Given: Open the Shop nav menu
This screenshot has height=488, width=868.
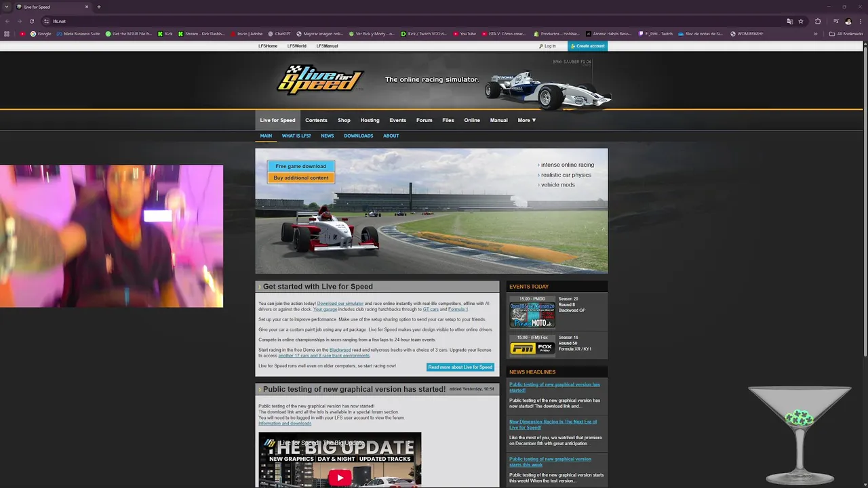Looking at the screenshot, I should [x=344, y=120].
